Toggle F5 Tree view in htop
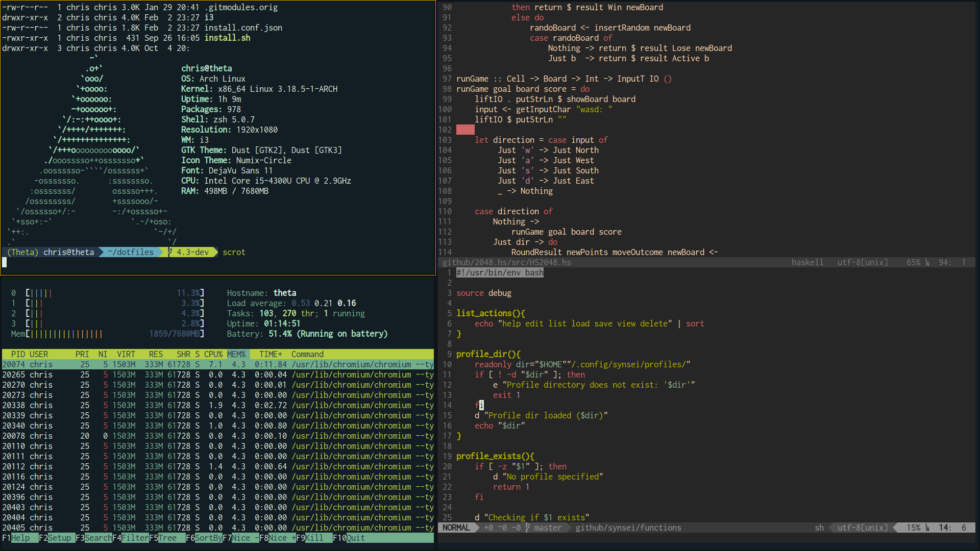This screenshot has width=980, height=551. point(167,538)
